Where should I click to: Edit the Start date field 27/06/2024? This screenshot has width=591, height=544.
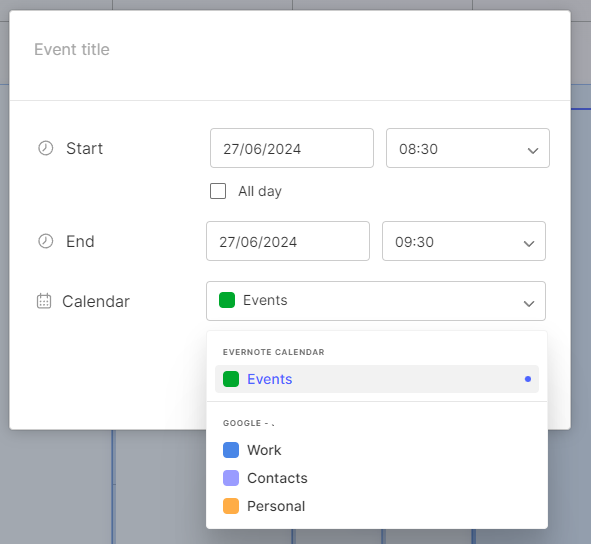pyautogui.click(x=292, y=148)
